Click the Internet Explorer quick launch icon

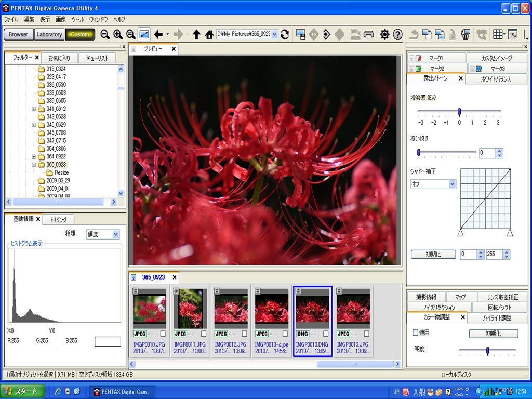(58, 392)
